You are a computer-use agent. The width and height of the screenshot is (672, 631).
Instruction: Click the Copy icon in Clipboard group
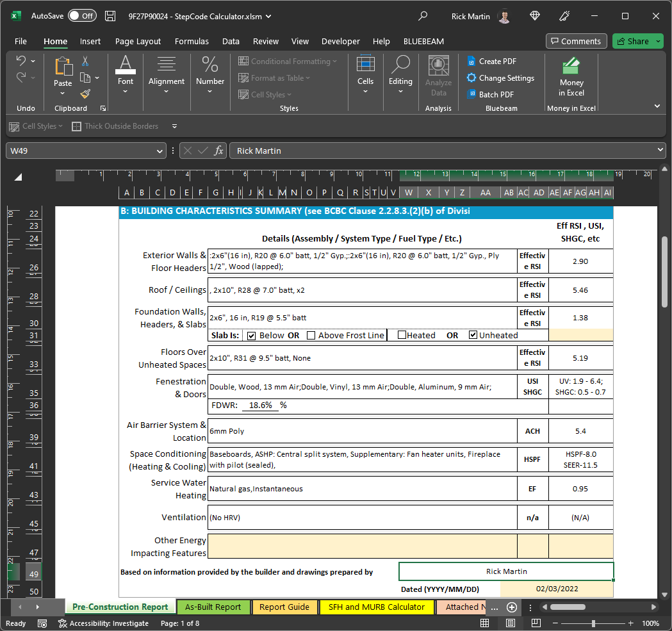pos(85,78)
